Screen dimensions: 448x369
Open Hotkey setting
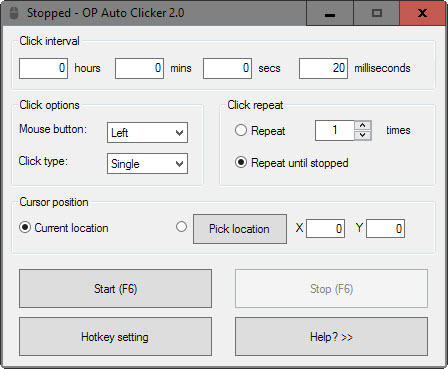coord(115,336)
